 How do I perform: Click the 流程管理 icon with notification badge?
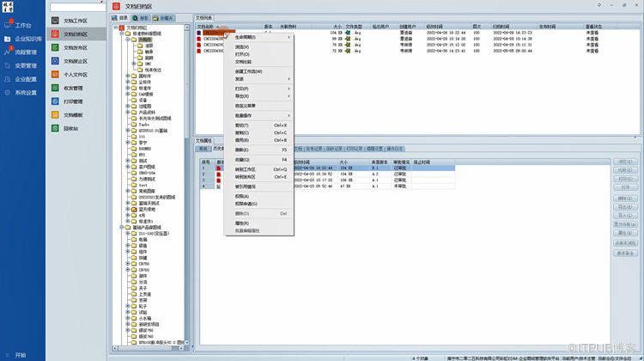coord(8,52)
